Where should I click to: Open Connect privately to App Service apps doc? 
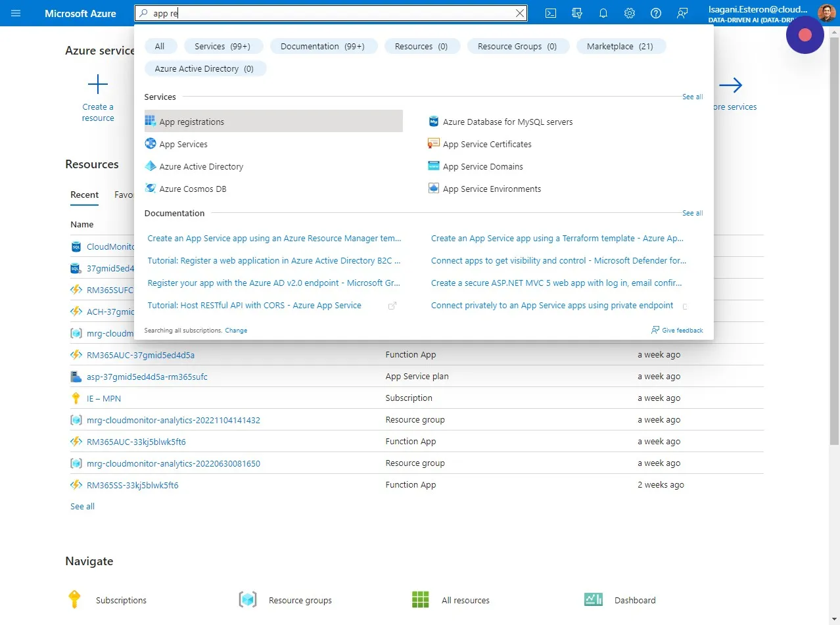(x=552, y=306)
